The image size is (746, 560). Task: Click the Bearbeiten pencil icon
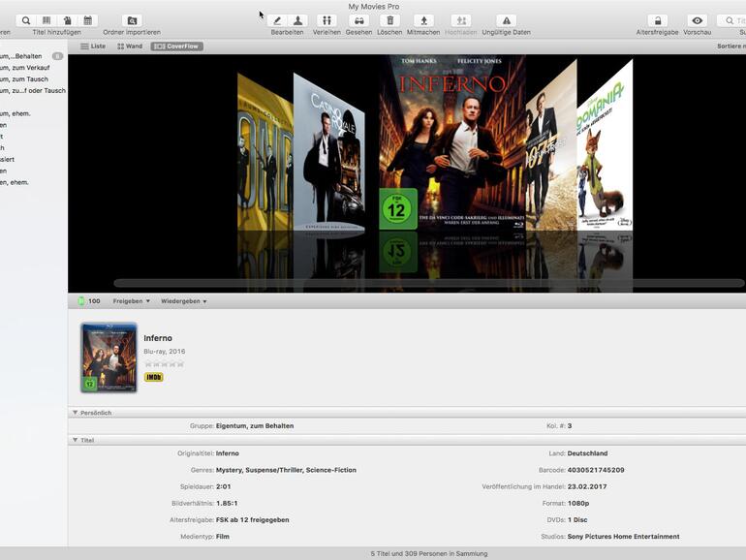tap(277, 20)
